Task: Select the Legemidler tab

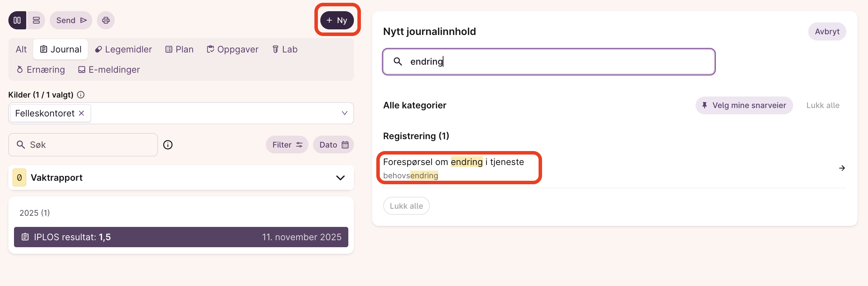Action: pyautogui.click(x=123, y=49)
